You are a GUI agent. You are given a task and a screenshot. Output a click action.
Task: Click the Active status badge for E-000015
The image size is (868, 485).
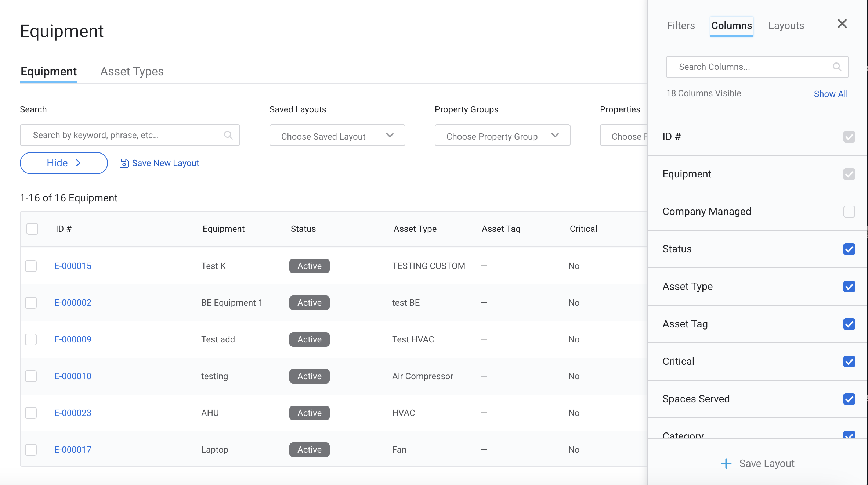[309, 266]
